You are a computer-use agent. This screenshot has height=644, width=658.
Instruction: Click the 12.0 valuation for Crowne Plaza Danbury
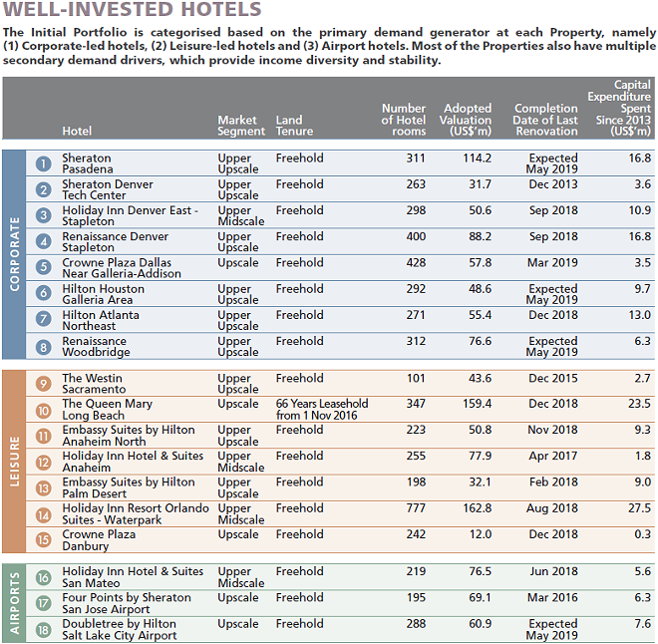[x=481, y=534]
